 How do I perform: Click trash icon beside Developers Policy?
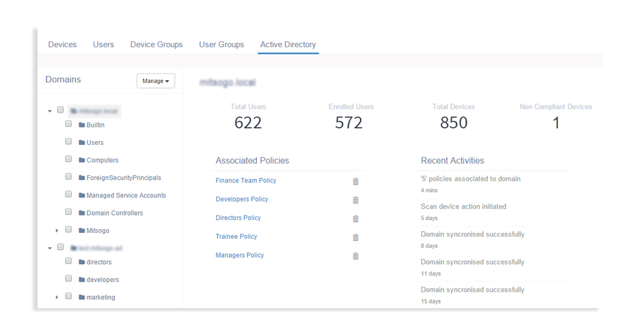tap(355, 200)
